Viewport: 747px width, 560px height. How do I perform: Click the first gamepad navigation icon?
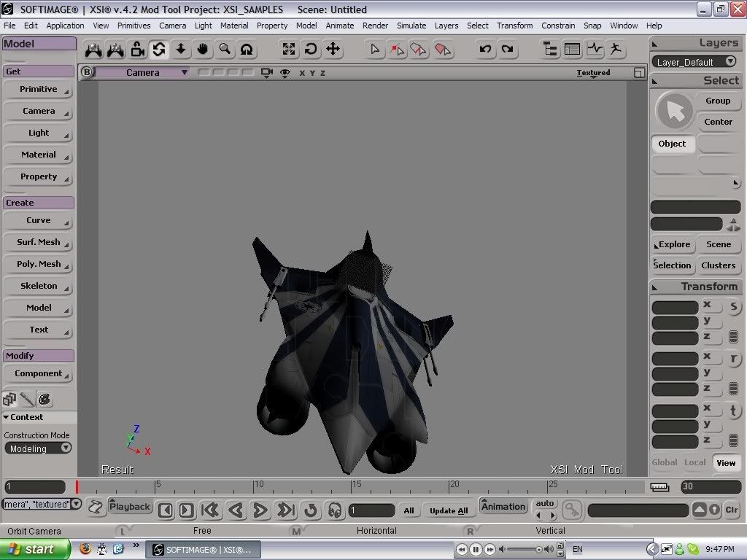[93, 50]
